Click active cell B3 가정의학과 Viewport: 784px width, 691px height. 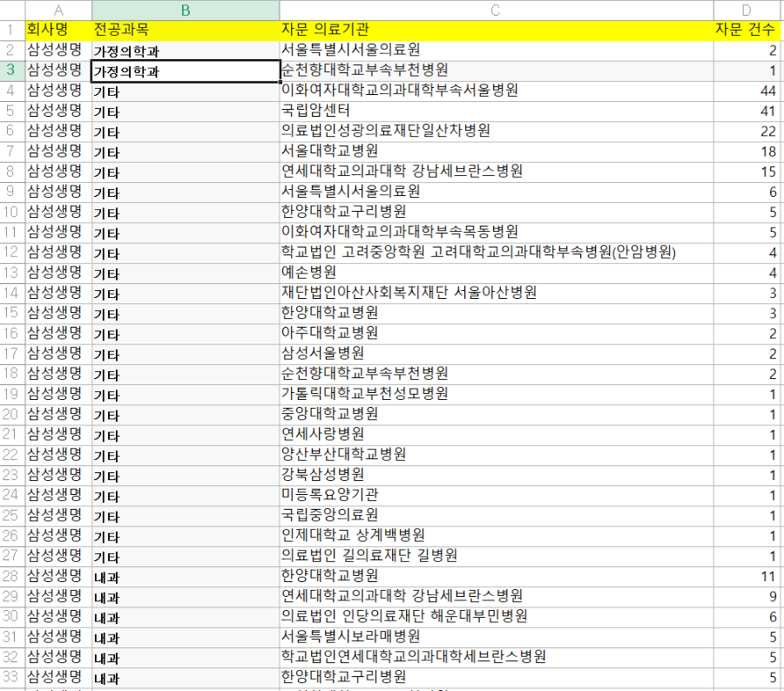(186, 71)
